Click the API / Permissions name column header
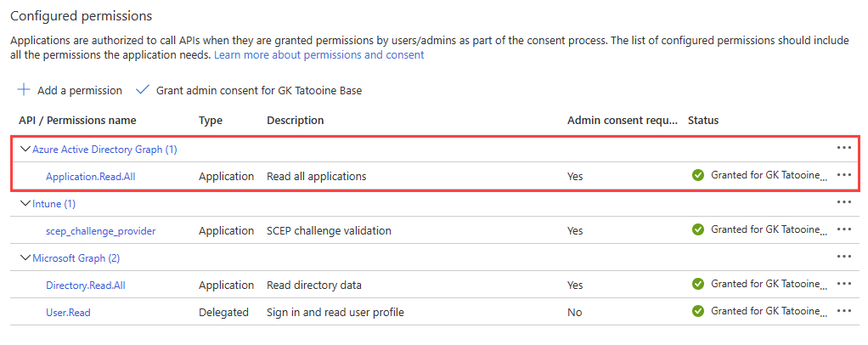This screenshot has width=868, height=345. click(x=77, y=120)
